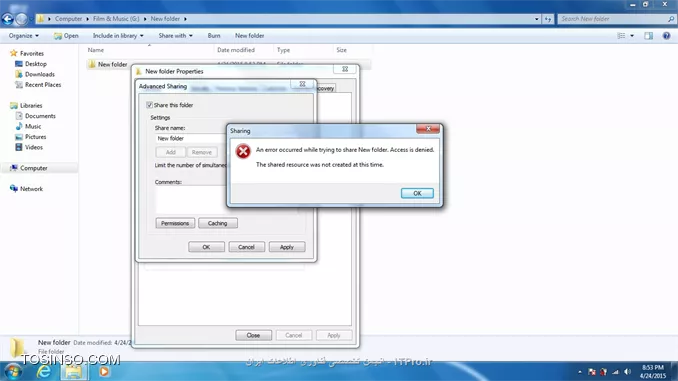The height and width of the screenshot is (381, 678).
Task: Expand the Share with dropdown
Action: 176,35
